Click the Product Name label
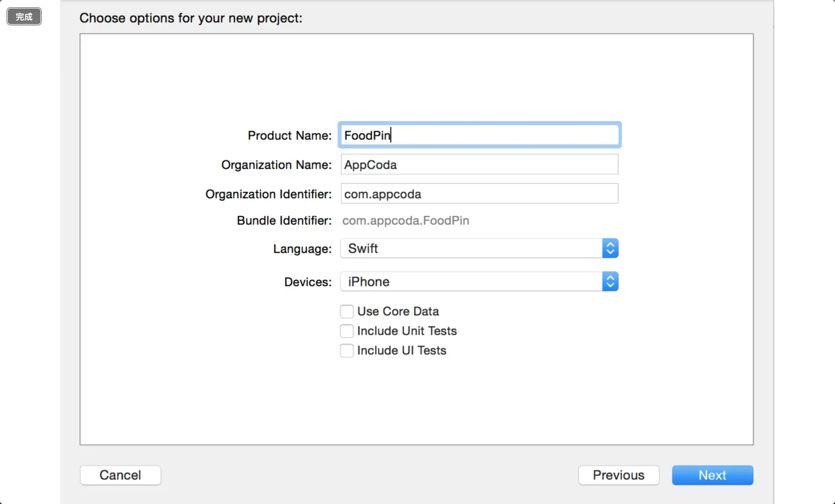This screenshot has width=835, height=504. pyautogui.click(x=289, y=136)
